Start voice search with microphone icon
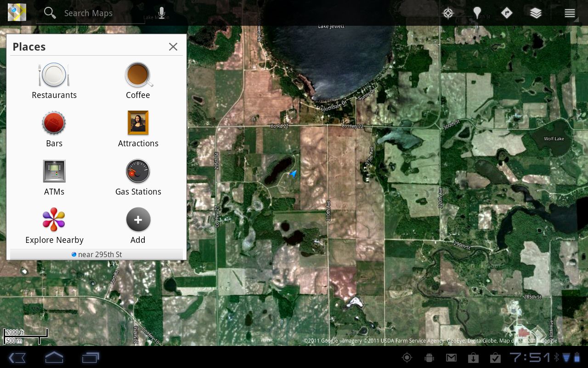588x368 pixels. click(x=162, y=13)
